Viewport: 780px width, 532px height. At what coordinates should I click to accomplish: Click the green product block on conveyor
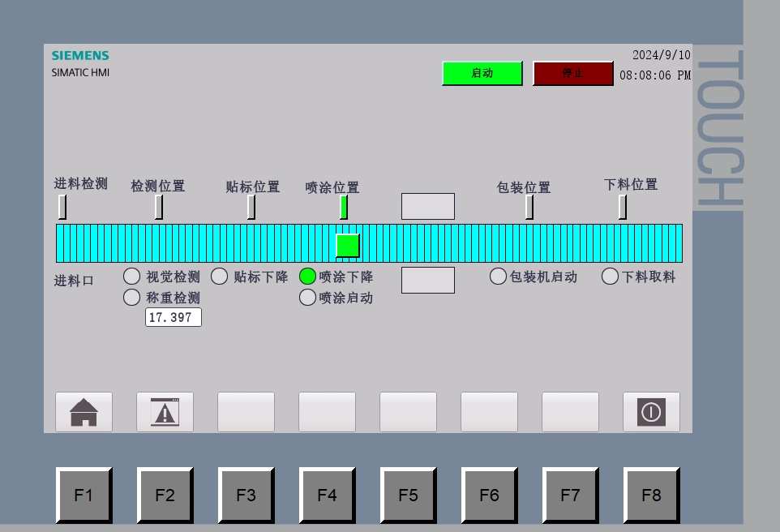coord(348,246)
